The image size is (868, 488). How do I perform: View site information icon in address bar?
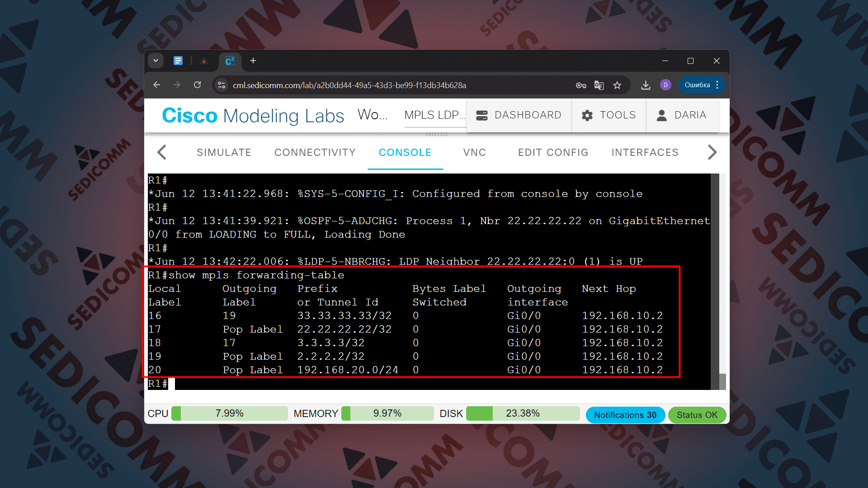(222, 85)
